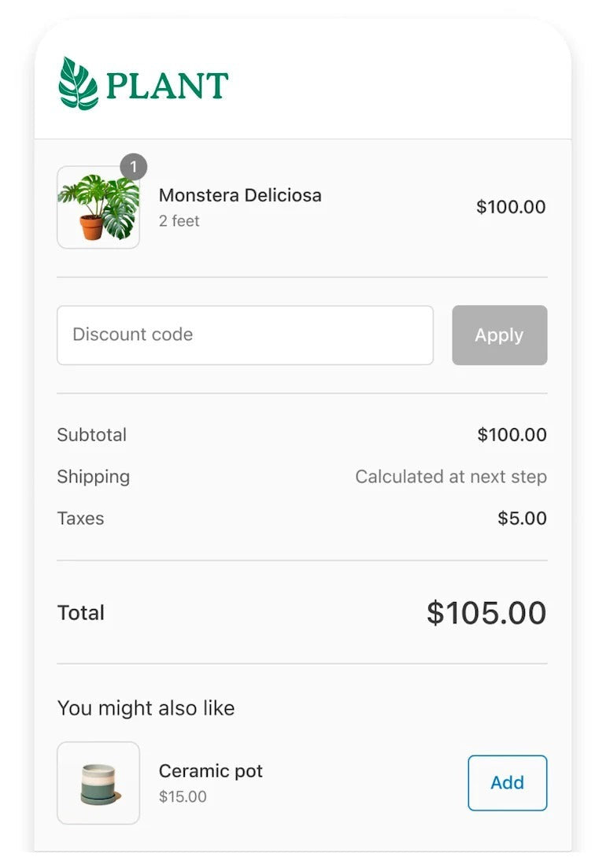Click the $105.00 total amount
The height and width of the screenshot is (868, 606).
click(486, 613)
